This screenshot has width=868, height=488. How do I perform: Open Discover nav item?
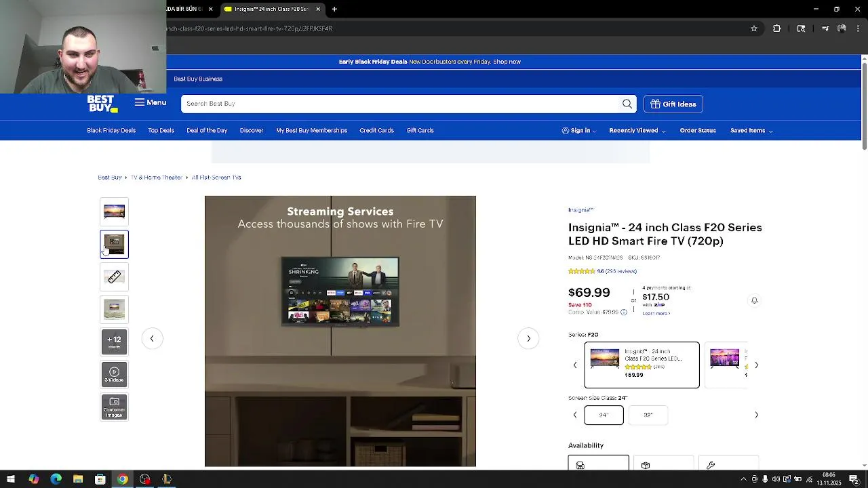coord(252,130)
